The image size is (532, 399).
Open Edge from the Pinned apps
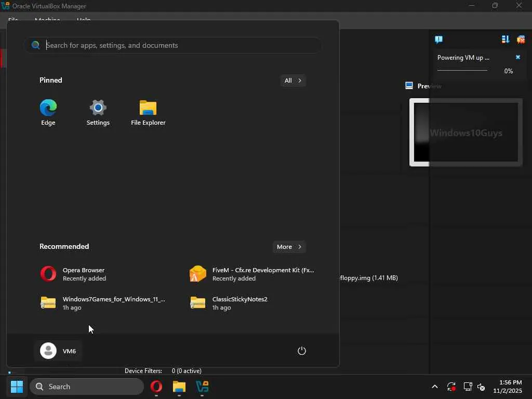pyautogui.click(x=48, y=112)
